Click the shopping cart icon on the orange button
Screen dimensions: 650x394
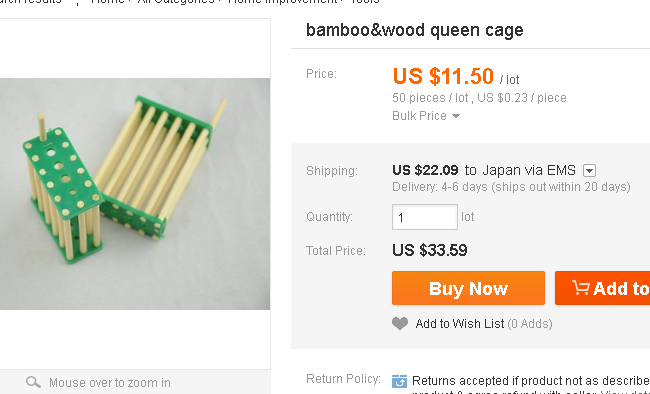click(580, 287)
